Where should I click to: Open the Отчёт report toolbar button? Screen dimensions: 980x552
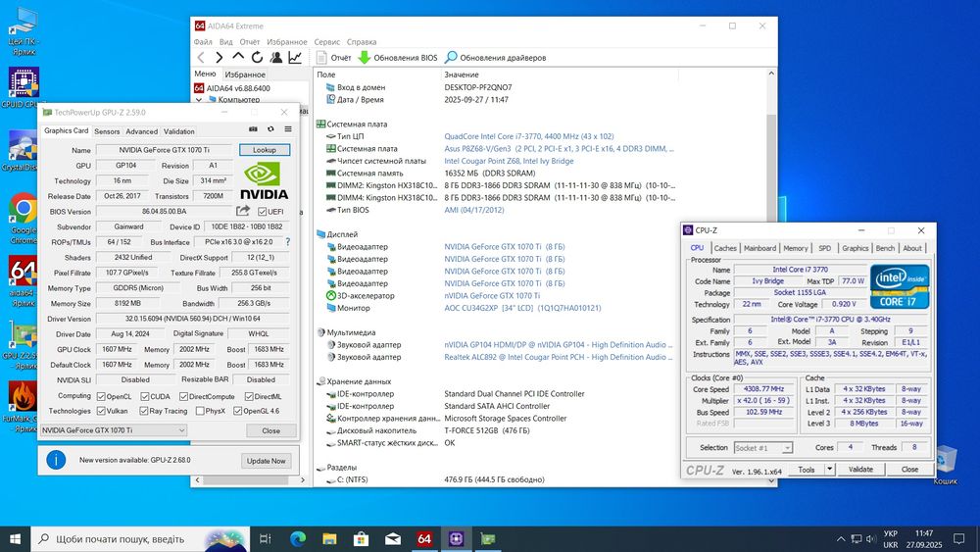[x=333, y=58]
